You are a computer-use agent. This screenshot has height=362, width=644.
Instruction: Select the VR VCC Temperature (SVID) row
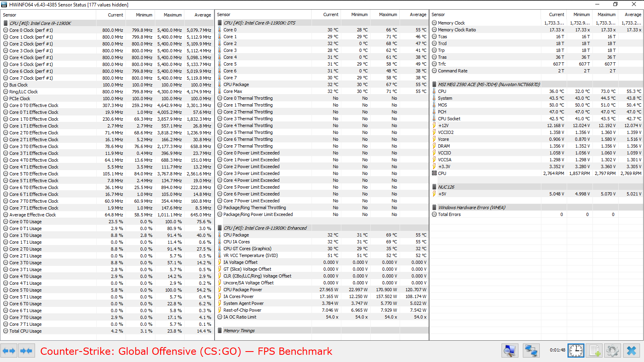(322, 255)
